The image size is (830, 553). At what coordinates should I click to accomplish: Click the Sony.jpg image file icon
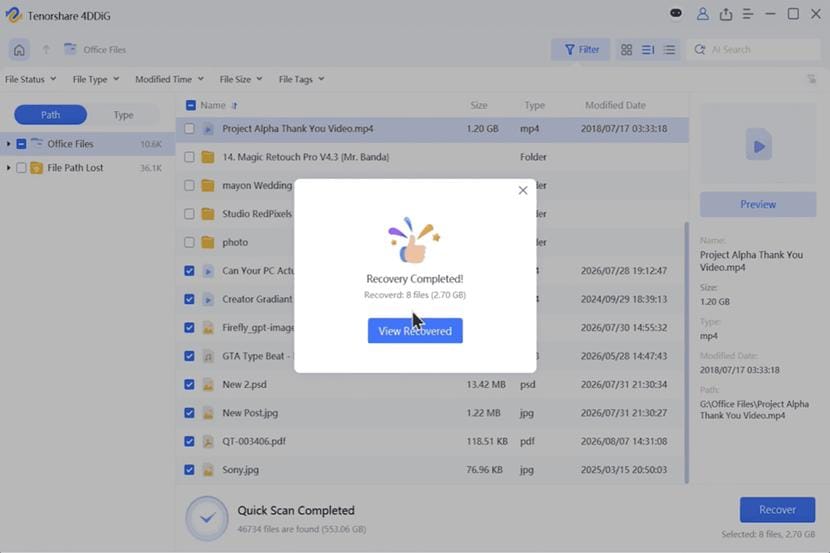pyautogui.click(x=208, y=470)
